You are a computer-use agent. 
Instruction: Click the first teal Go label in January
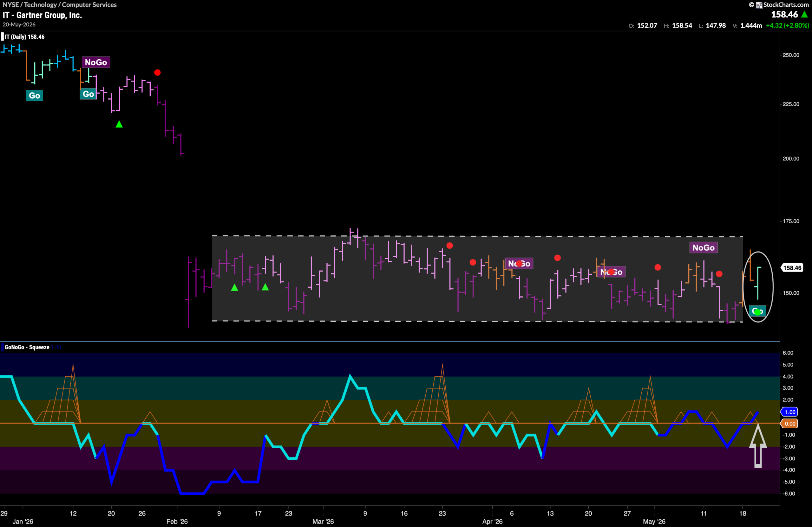tap(35, 96)
